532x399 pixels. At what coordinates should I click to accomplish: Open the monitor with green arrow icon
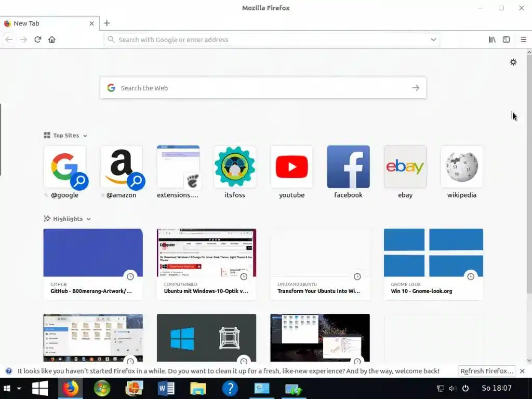point(294,389)
